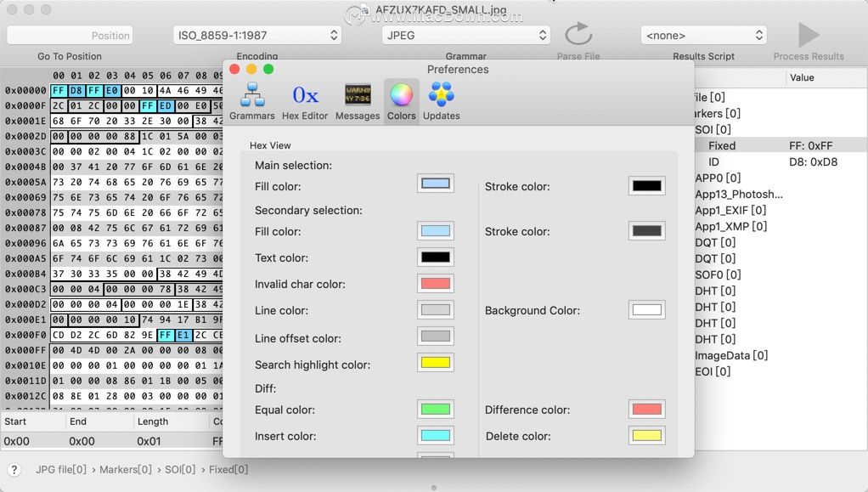This screenshot has height=492, width=868.
Task: Open the ISO_8859-1:1987 encoding dropdown
Action: [x=256, y=36]
